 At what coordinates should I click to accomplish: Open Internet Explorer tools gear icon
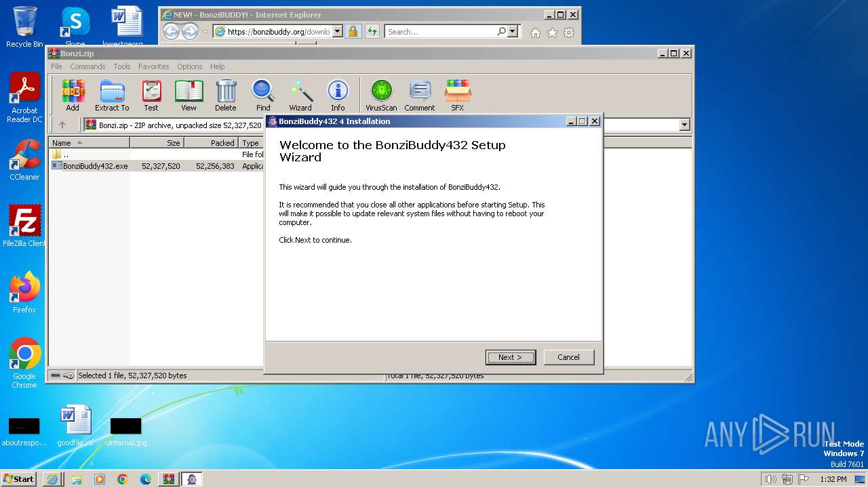click(x=569, y=33)
